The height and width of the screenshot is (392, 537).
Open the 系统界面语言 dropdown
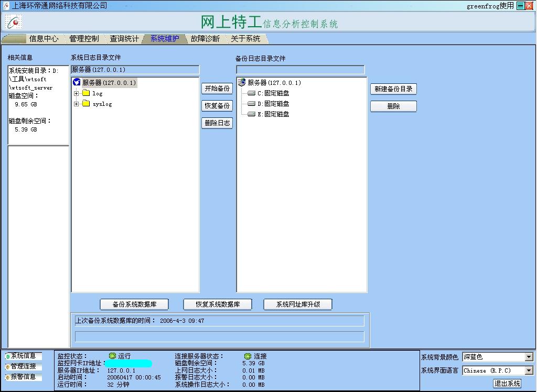click(x=529, y=371)
